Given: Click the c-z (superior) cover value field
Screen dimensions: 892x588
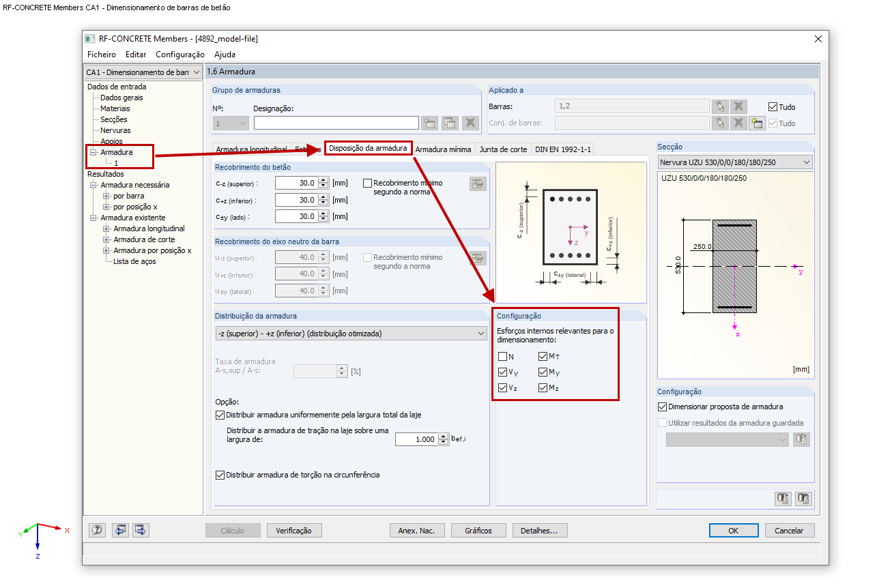Looking at the screenshot, I should tap(296, 183).
